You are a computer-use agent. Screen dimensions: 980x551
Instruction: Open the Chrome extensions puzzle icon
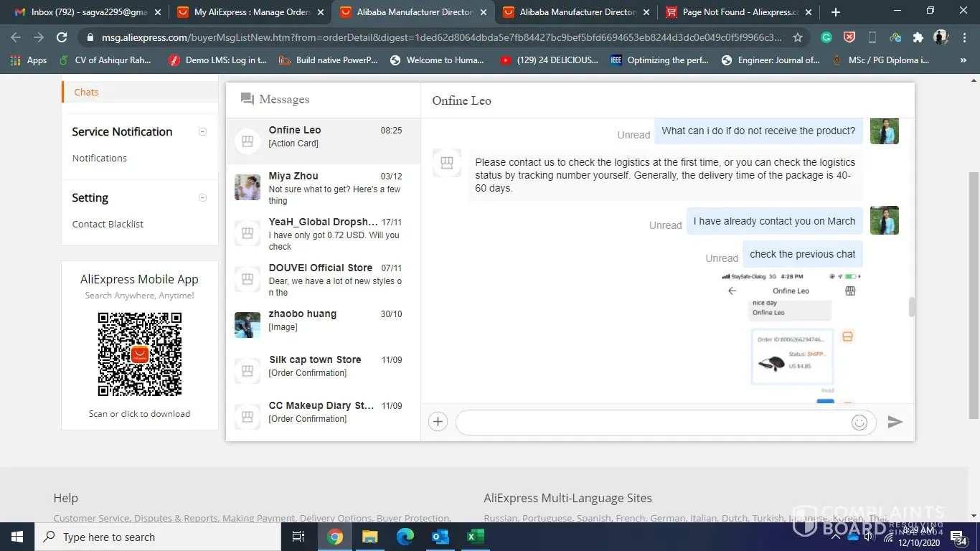918,37
